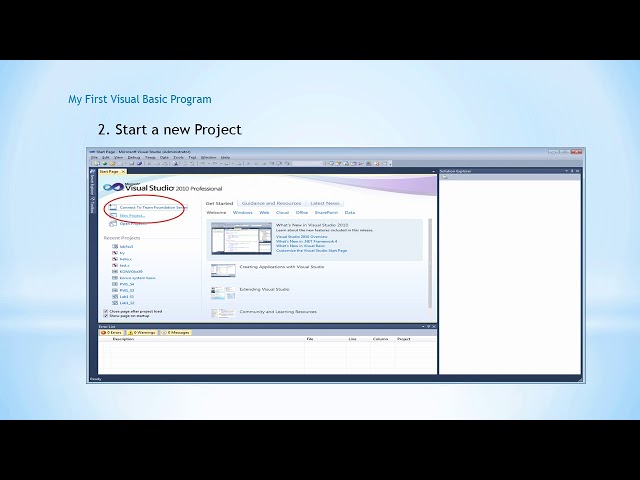640x480 pixels.
Task: Click the project icon beside test.c
Action: [115, 265]
